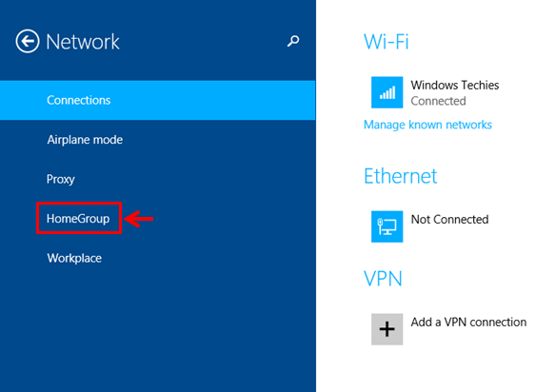Select the Wi-Fi signal bars tile
This screenshot has width=555, height=392.
click(x=387, y=92)
